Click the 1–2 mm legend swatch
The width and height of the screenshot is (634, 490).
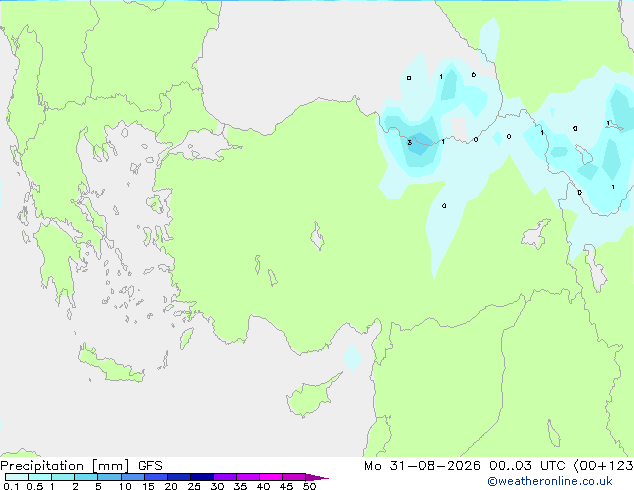pos(63,477)
